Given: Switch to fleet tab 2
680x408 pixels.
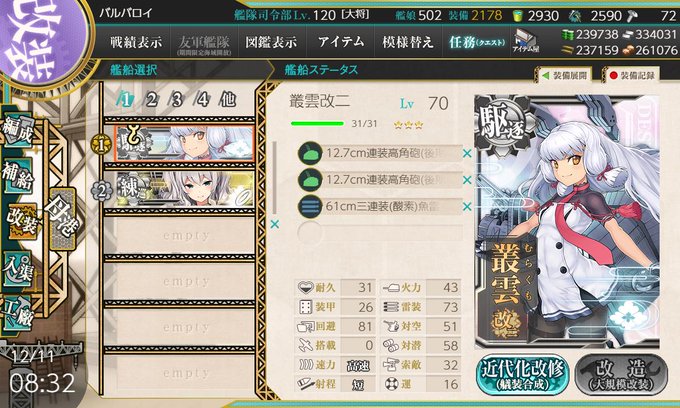Looking at the screenshot, I should click(151, 100).
